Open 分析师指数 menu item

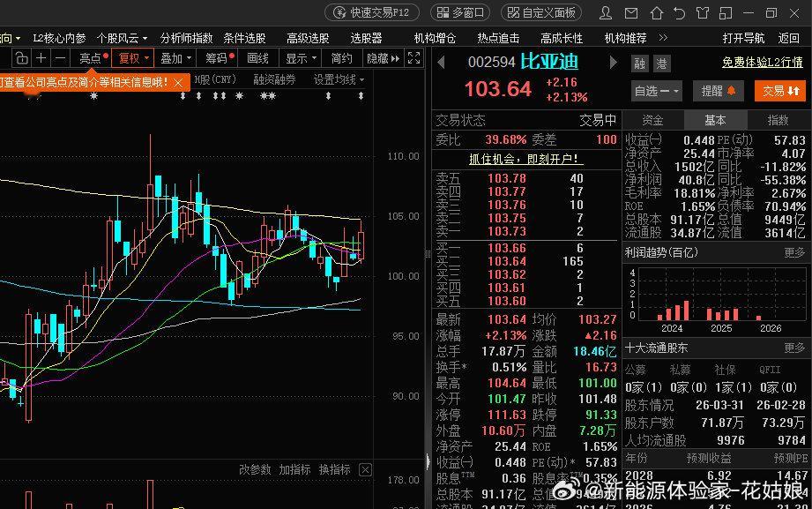(186, 38)
